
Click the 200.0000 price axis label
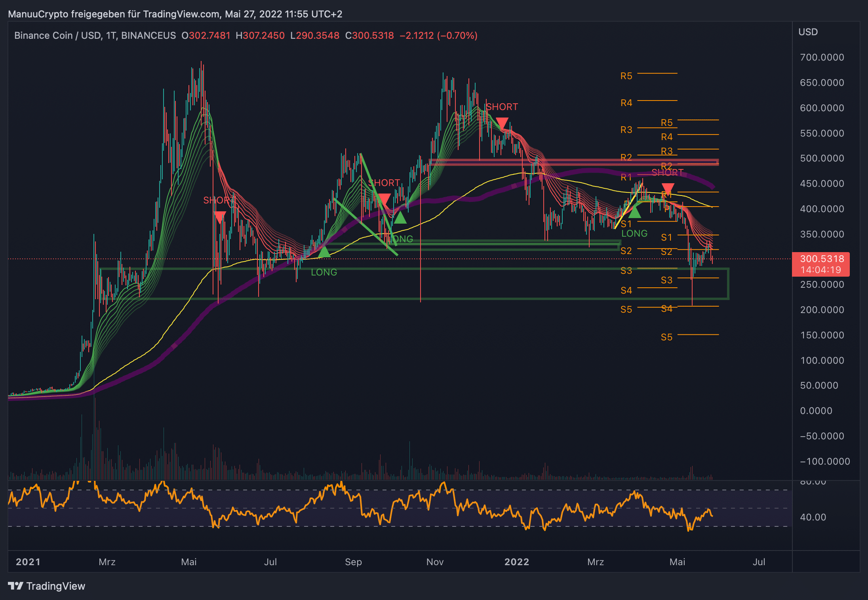click(x=822, y=310)
